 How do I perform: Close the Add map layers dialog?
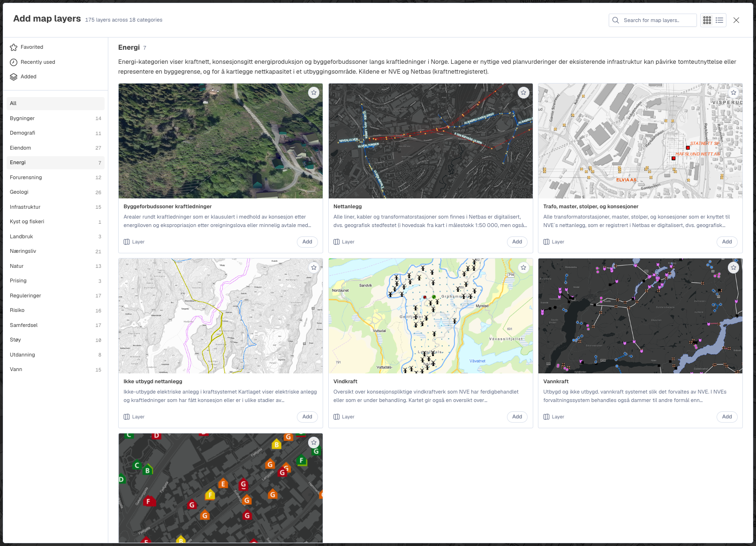click(736, 20)
